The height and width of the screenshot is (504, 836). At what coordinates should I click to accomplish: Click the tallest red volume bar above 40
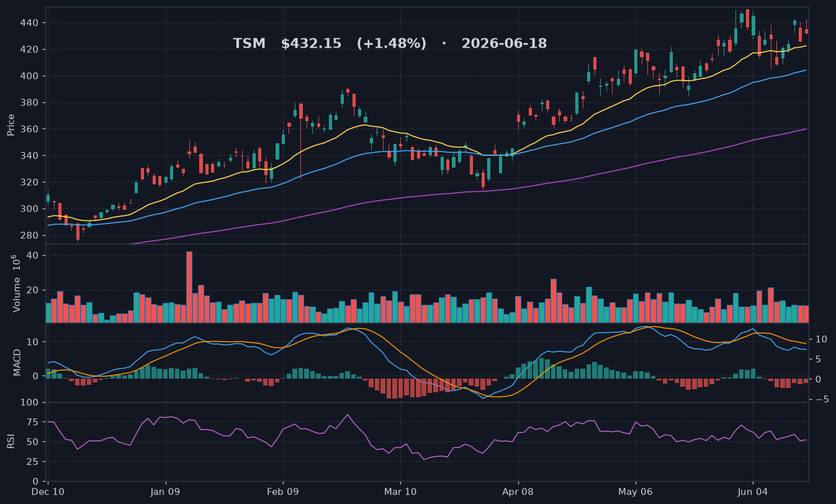[189, 287]
